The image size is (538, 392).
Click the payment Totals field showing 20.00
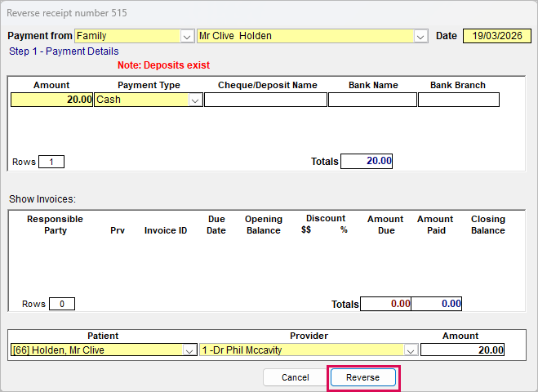(367, 161)
